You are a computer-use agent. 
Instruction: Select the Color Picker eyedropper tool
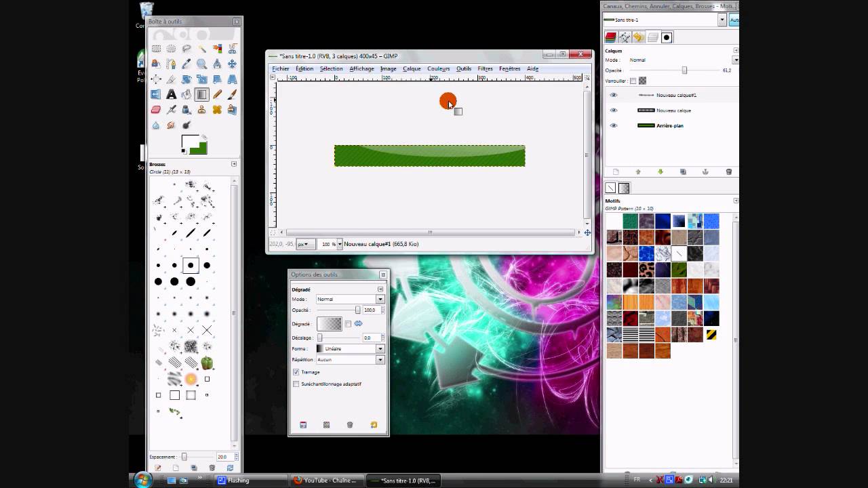pos(186,64)
